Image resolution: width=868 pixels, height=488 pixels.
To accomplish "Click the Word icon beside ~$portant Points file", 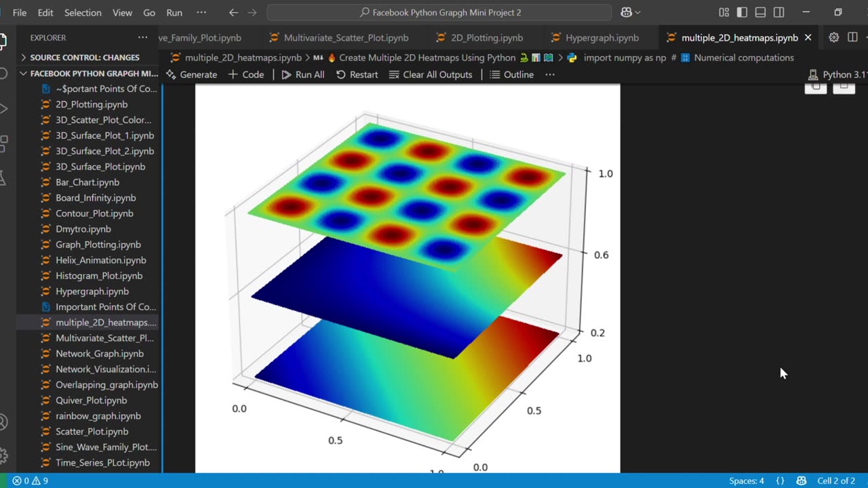I will tap(46, 89).
